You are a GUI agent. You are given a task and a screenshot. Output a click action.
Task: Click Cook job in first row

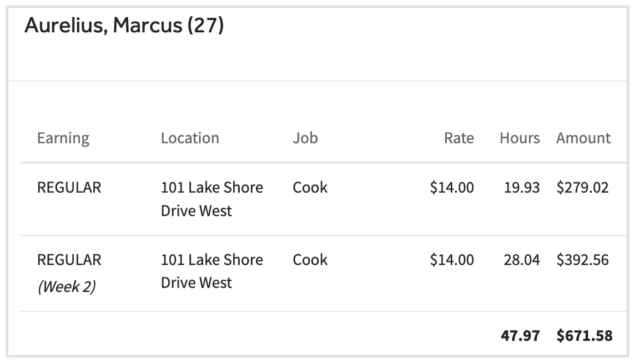310,188
